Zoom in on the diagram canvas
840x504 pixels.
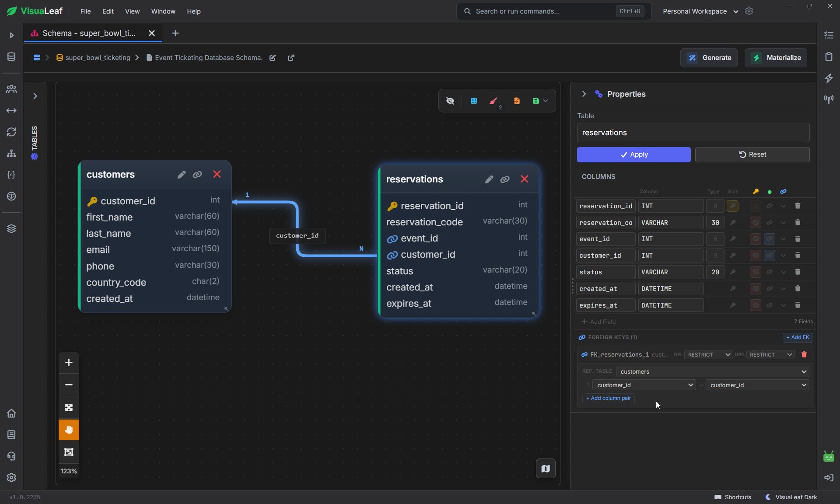[69, 363]
